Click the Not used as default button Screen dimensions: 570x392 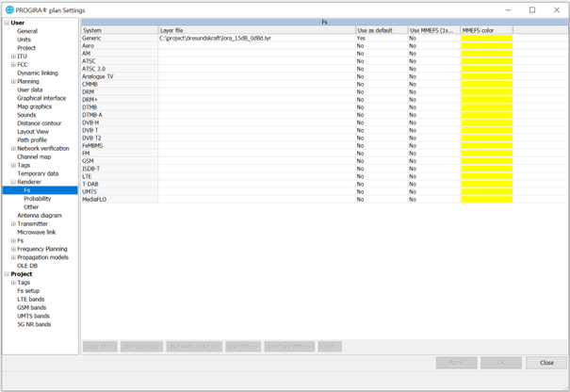point(194,347)
